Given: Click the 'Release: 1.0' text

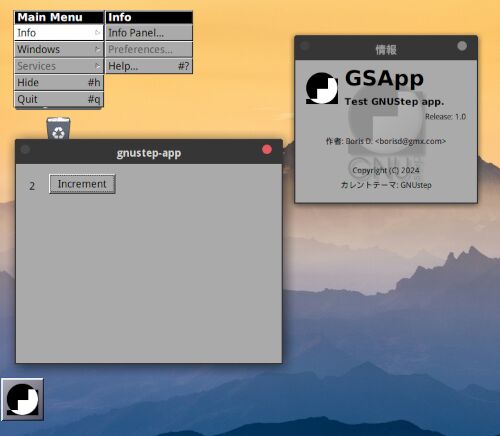Looking at the screenshot, I should tap(445, 116).
